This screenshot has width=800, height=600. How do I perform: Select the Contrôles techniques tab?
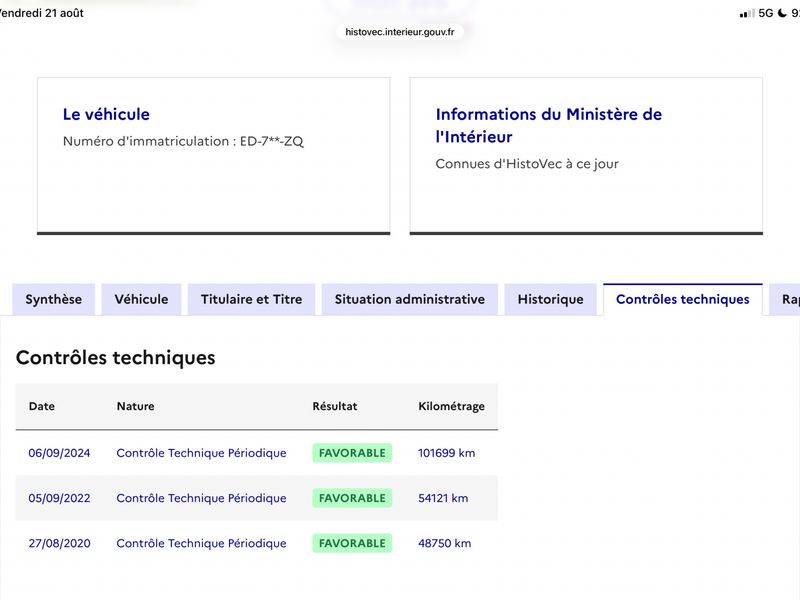pos(683,299)
